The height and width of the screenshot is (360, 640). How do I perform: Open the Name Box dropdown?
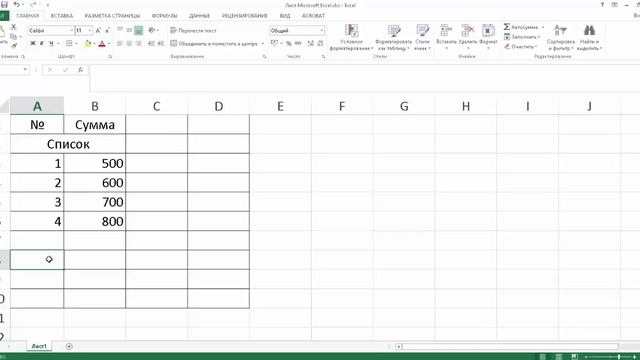[x=25, y=70]
